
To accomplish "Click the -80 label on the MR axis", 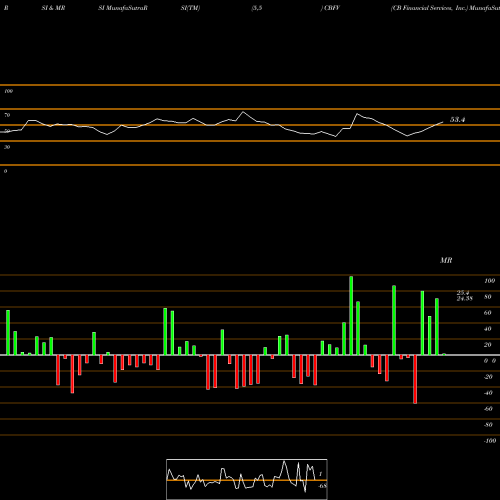I will pyautogui.click(x=488, y=425).
